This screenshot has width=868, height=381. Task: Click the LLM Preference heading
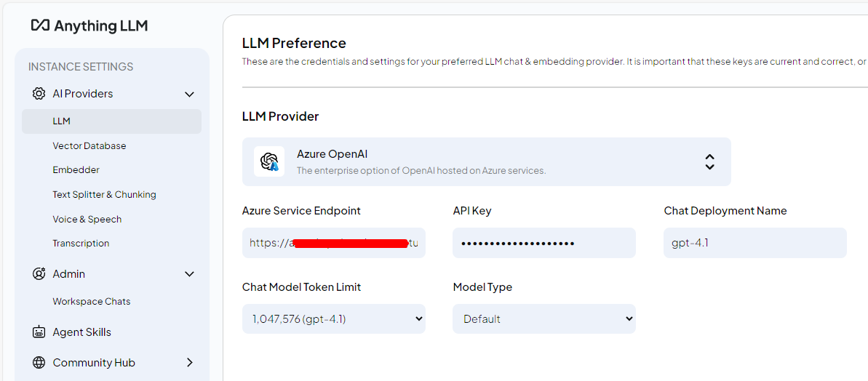pyautogui.click(x=294, y=43)
